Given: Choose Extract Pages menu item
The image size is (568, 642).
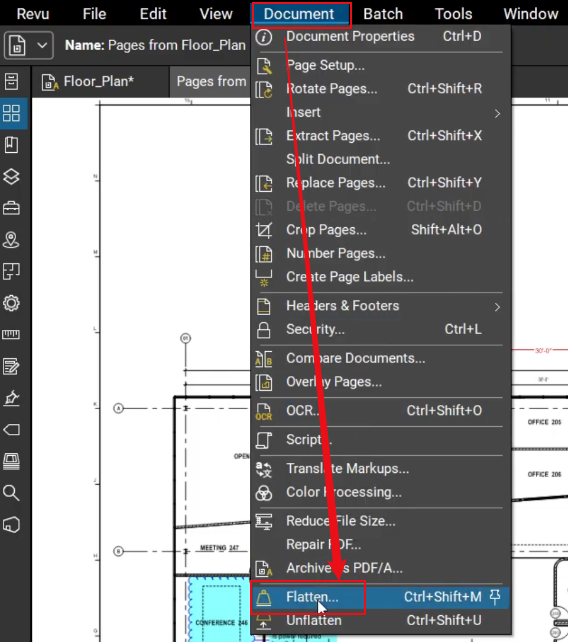Looking at the screenshot, I should tap(380, 136).
